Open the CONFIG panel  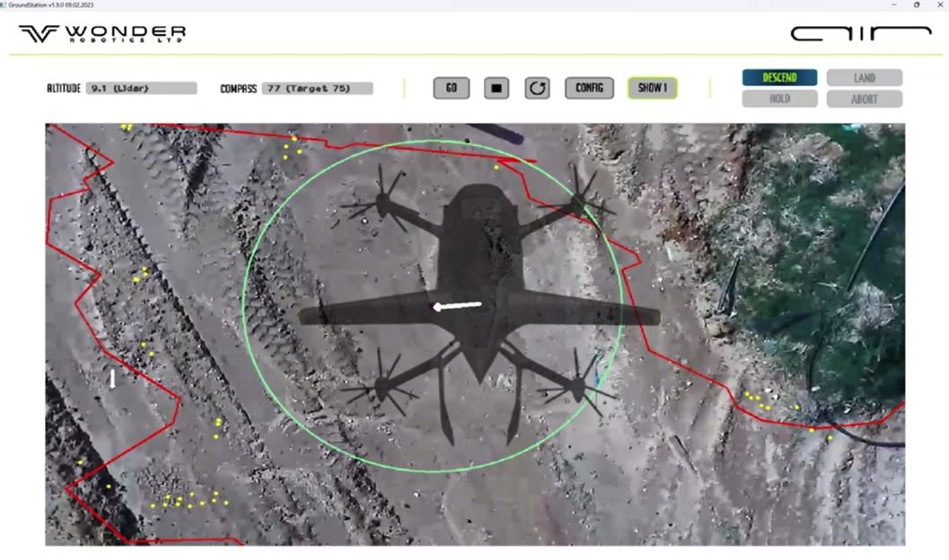point(589,88)
